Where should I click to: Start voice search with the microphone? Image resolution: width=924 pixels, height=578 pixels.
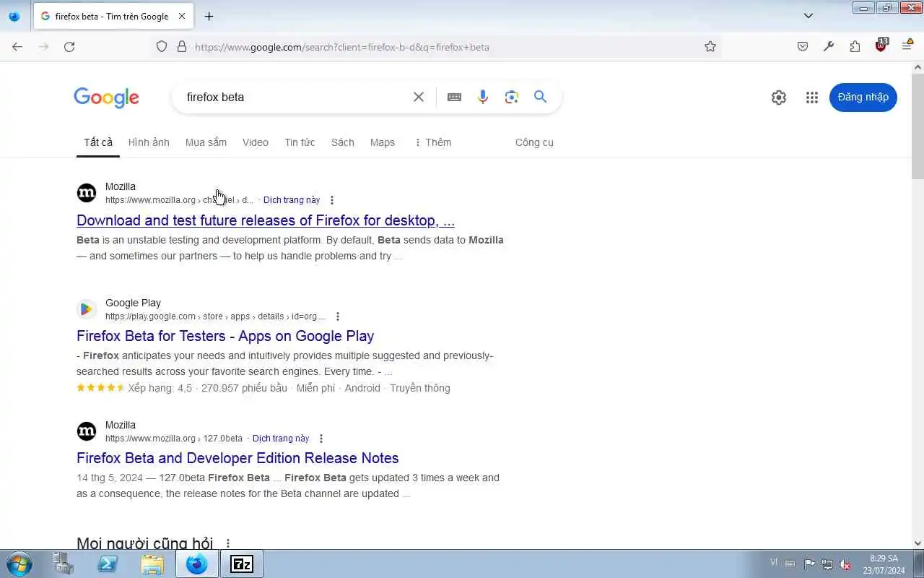click(483, 97)
